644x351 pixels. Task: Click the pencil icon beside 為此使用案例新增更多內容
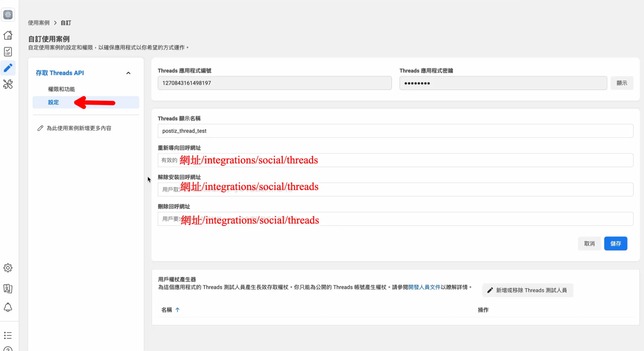click(x=40, y=128)
